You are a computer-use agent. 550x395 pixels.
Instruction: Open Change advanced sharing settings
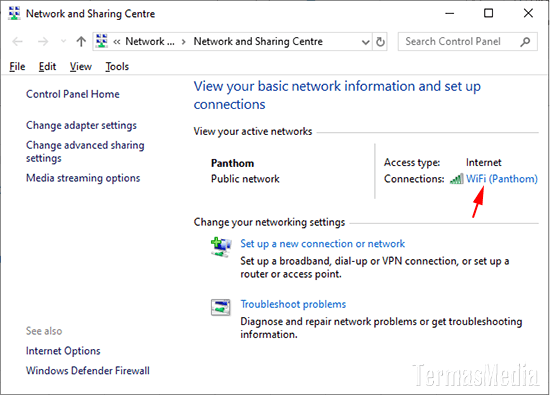(x=85, y=152)
